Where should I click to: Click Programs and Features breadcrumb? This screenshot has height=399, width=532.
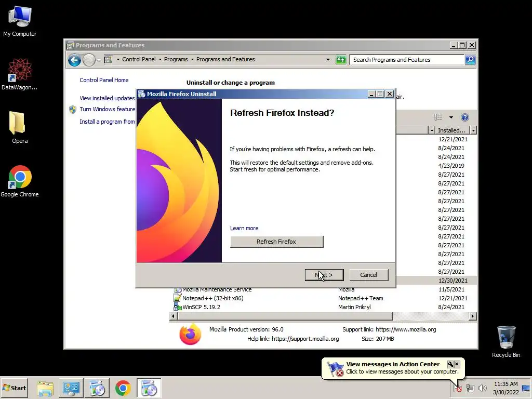[x=225, y=59]
